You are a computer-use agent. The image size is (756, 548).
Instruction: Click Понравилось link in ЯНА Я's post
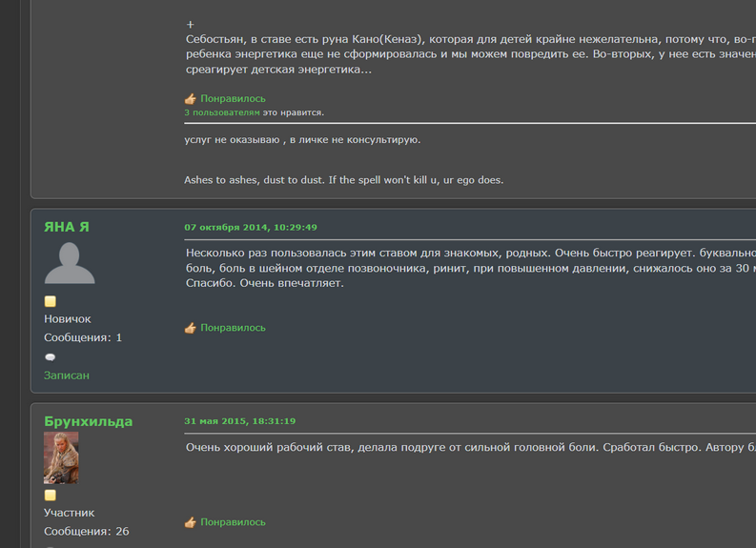(233, 328)
